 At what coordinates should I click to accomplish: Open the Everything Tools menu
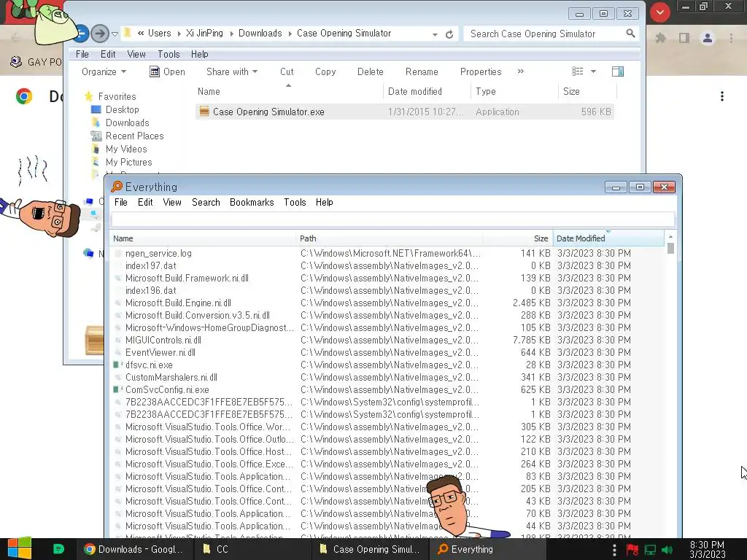[x=295, y=202]
